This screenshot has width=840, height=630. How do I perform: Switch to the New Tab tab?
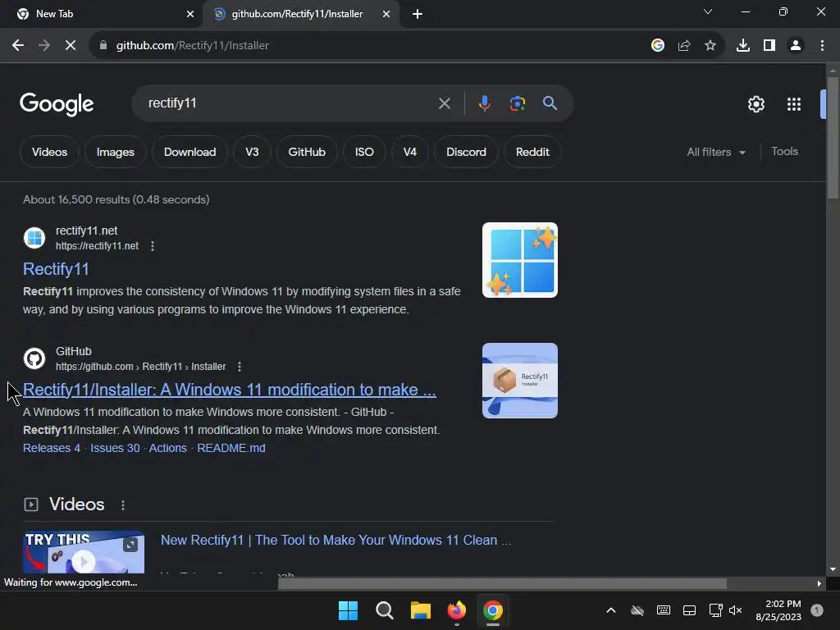pyautogui.click(x=101, y=14)
